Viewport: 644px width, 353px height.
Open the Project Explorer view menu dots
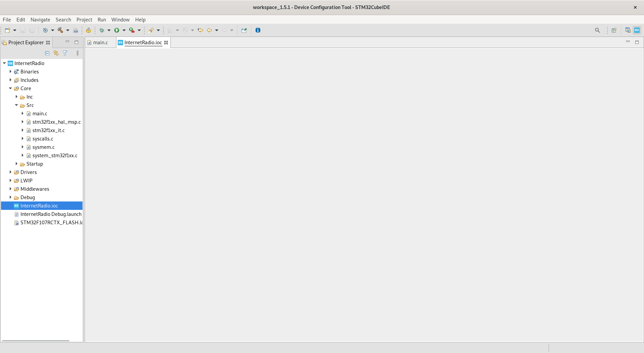point(77,53)
